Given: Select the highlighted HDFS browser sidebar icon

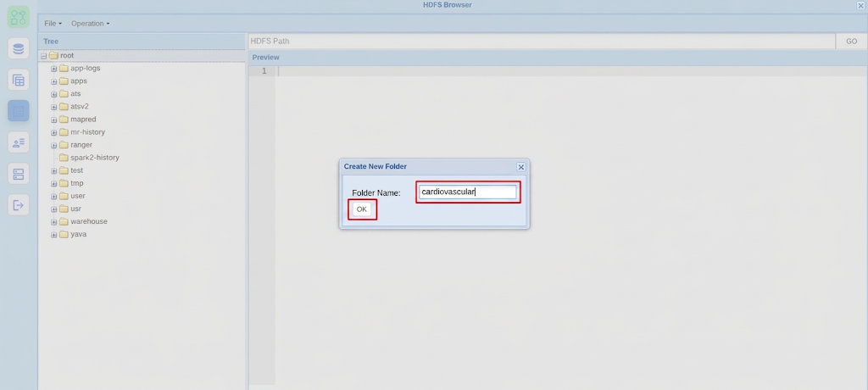Looking at the screenshot, I should pyautogui.click(x=19, y=111).
